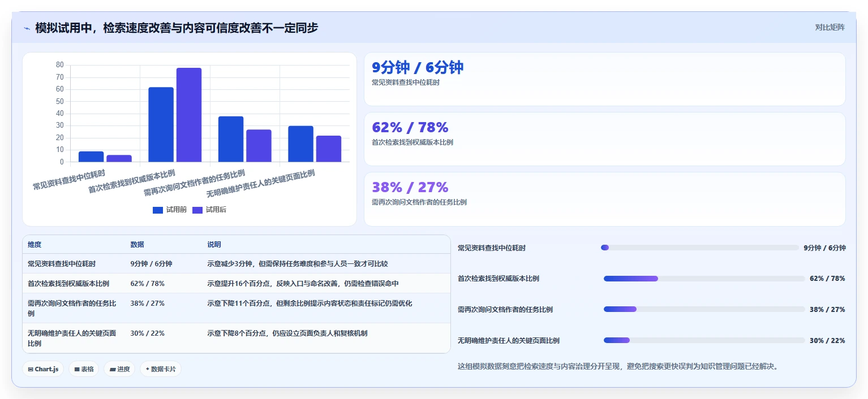Viewport: 868px width, 399px height.
Task: Select the 38% / 27% stat card value
Action: (x=410, y=187)
